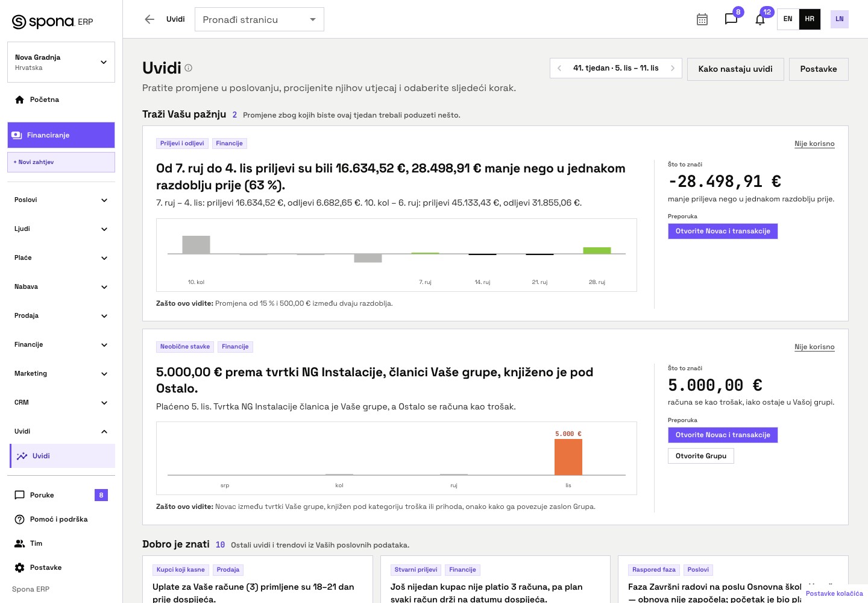Mark the Priljevi i odljevi insight Nije korisno
Screen dimensions: 868x603
point(814,144)
